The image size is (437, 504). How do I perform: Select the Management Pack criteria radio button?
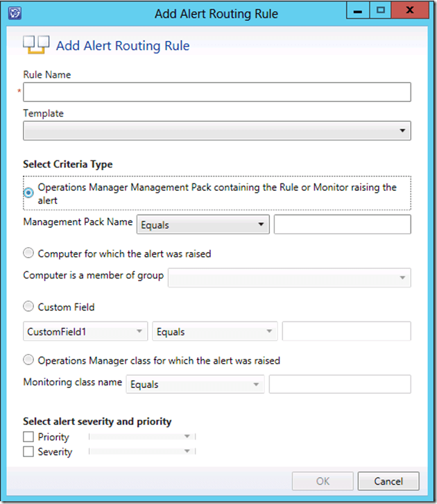coord(29,193)
